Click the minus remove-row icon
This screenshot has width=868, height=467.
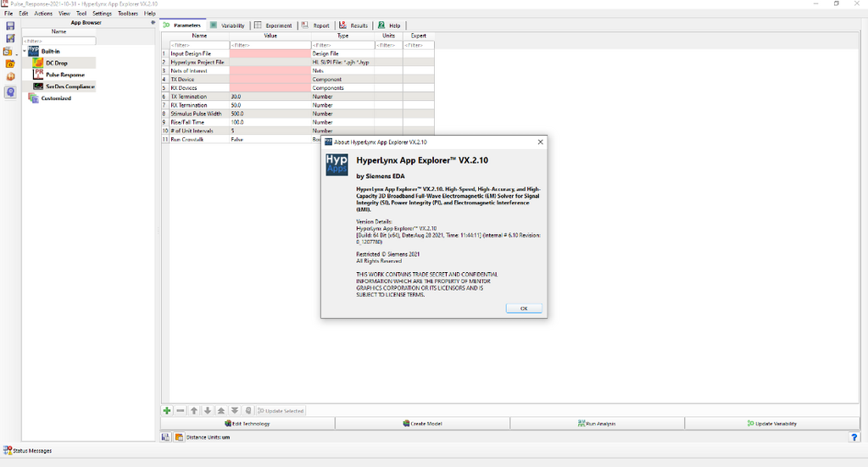tap(181, 410)
